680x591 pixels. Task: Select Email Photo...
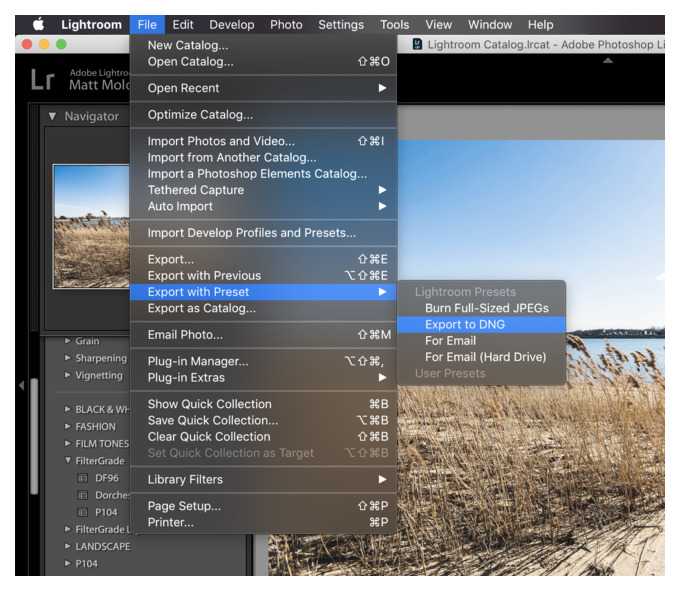tap(263, 335)
